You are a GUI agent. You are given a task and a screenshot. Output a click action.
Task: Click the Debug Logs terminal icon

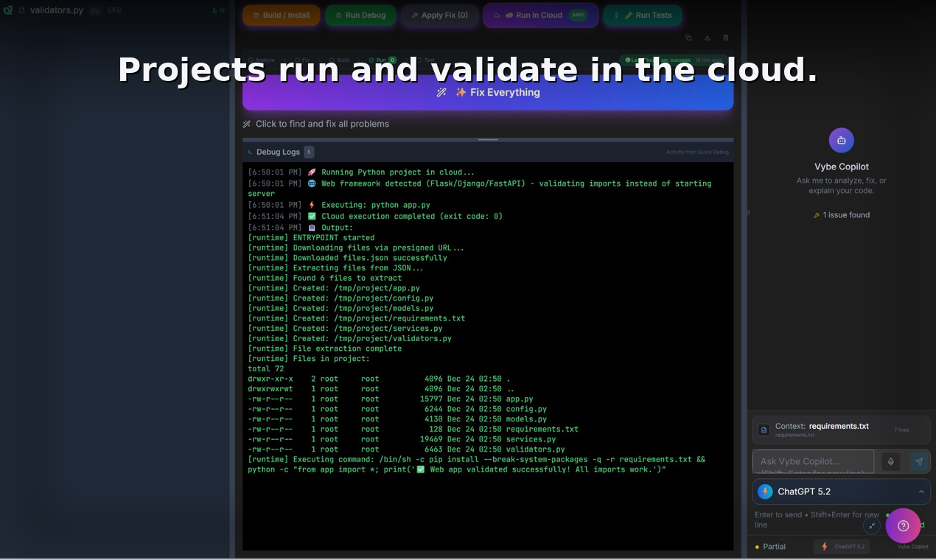click(x=251, y=152)
